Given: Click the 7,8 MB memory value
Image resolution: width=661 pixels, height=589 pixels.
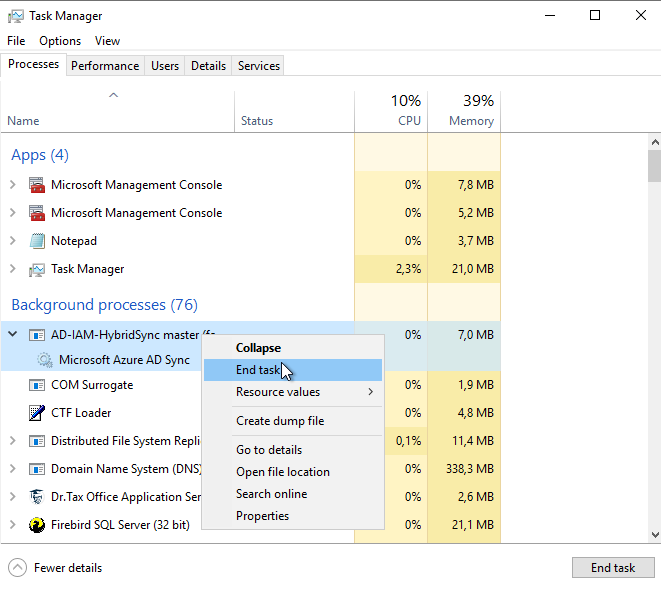Looking at the screenshot, I should [x=476, y=185].
